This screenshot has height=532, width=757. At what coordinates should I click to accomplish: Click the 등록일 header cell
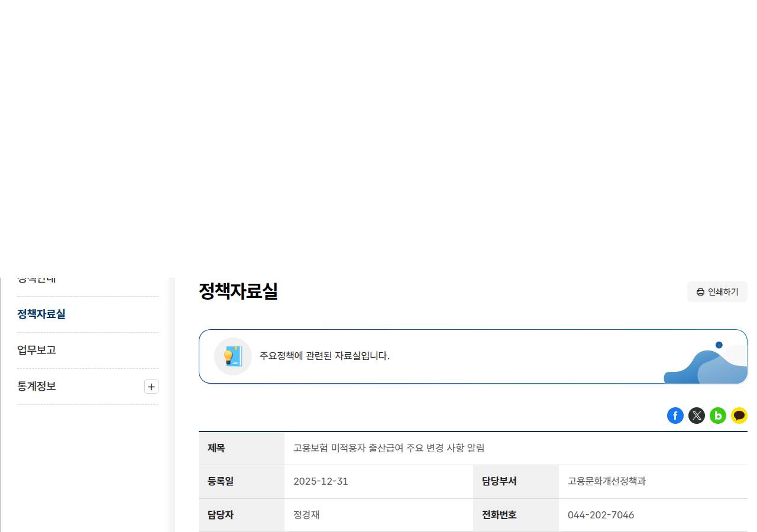click(x=241, y=481)
